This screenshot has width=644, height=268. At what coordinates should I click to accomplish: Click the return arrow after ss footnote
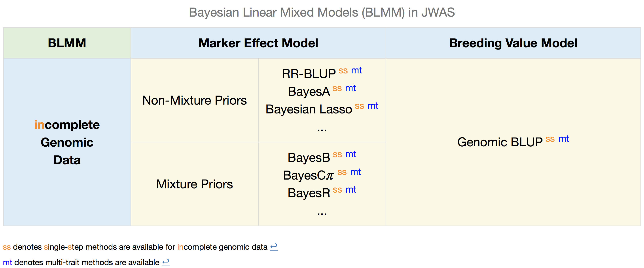[x=274, y=247]
